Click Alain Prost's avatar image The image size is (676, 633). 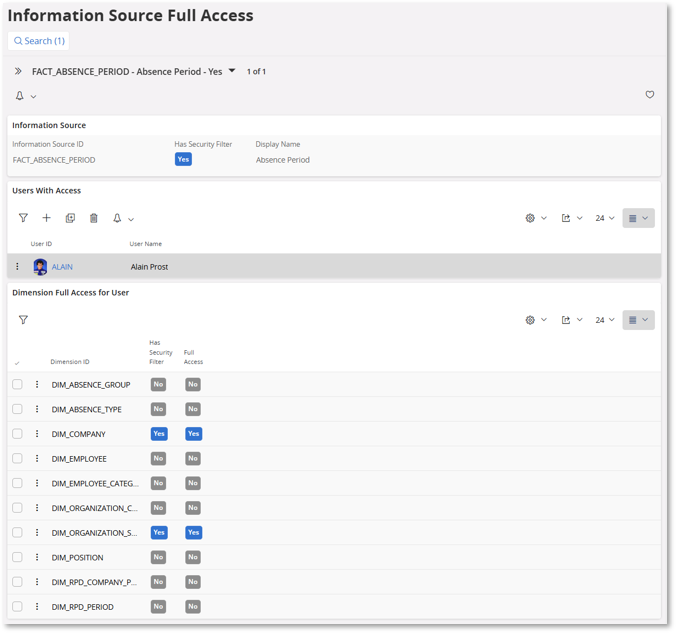pos(41,267)
